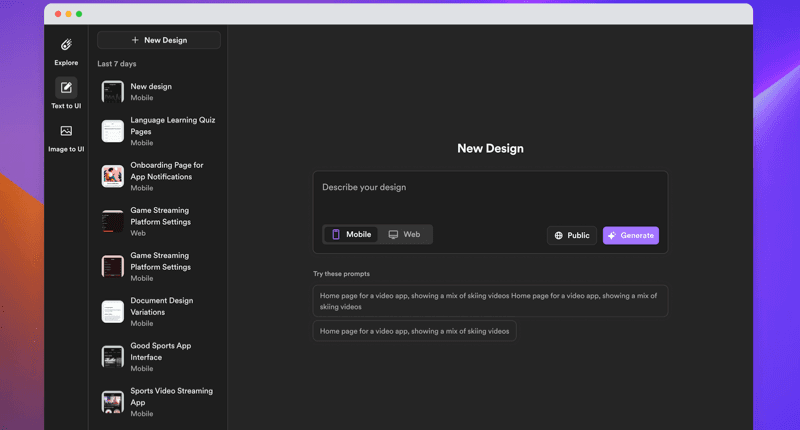Viewport: 800px width, 430px height.
Task: Click the Good Sports App Interface thumbnail
Action: click(x=113, y=356)
